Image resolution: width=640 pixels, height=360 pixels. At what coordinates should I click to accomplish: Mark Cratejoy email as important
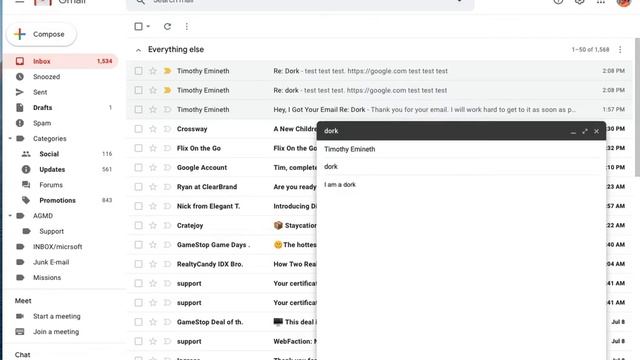(167, 225)
